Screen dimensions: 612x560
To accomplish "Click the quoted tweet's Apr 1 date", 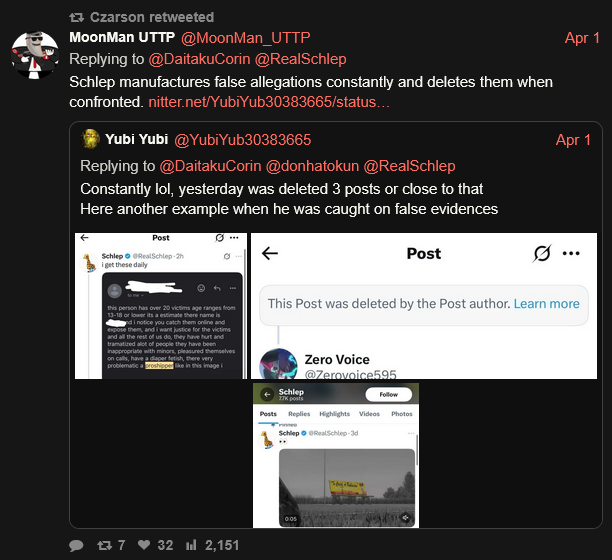I will 573,140.
